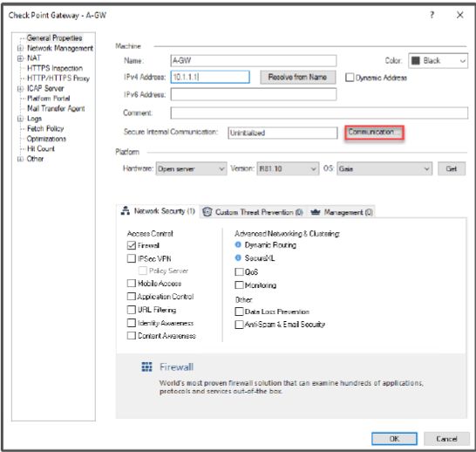The width and height of the screenshot is (476, 452).
Task: Click the Secure Internal Communication status field
Action: [282, 133]
